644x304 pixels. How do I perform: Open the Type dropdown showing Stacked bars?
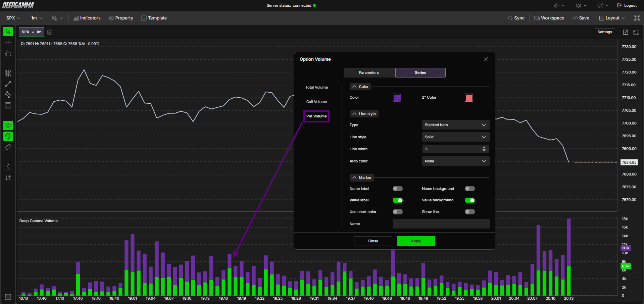(x=455, y=125)
